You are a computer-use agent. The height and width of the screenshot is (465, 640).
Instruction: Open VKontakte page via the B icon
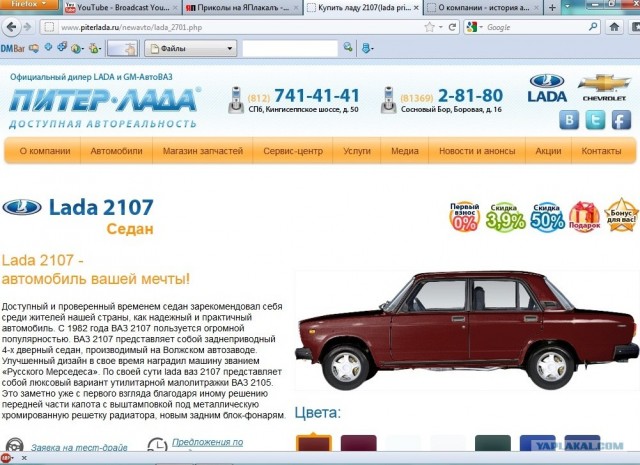(x=569, y=120)
